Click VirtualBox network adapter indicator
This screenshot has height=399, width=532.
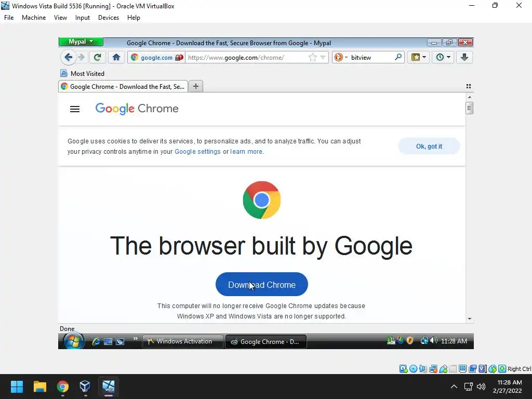433,369
